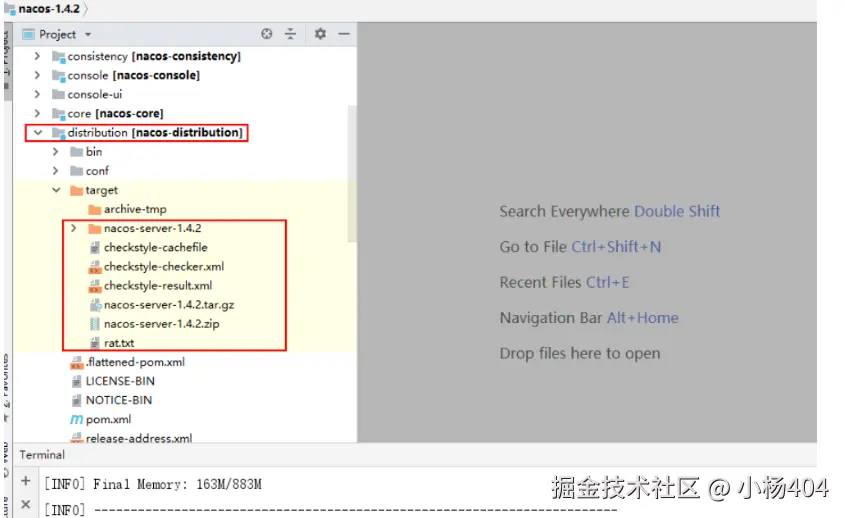This screenshot has height=518, width=845.
Task: Click the console module folder icon
Action: (58, 75)
